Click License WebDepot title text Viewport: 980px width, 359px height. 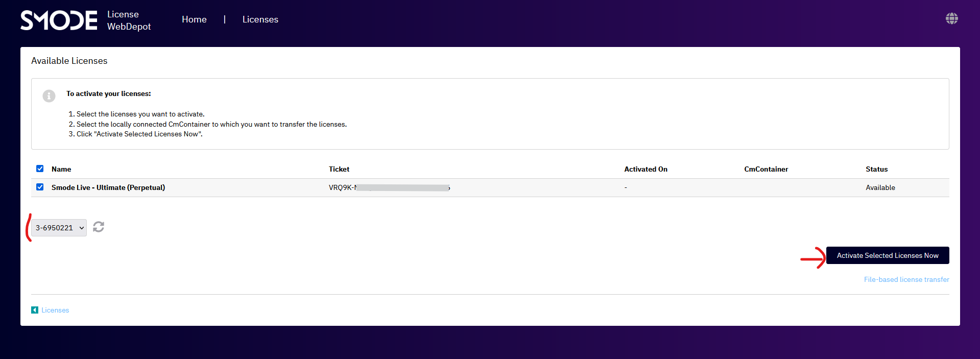(129, 20)
